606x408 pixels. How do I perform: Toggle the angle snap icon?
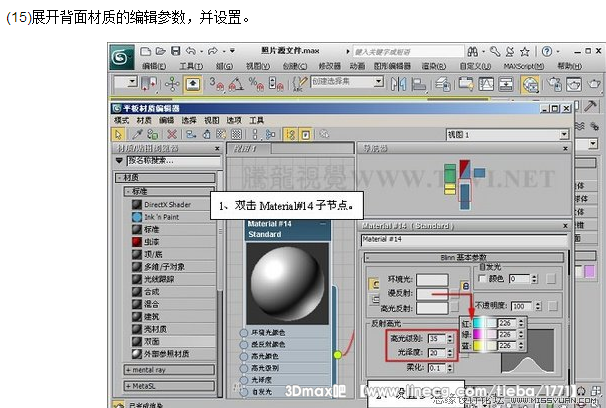[x=236, y=84]
